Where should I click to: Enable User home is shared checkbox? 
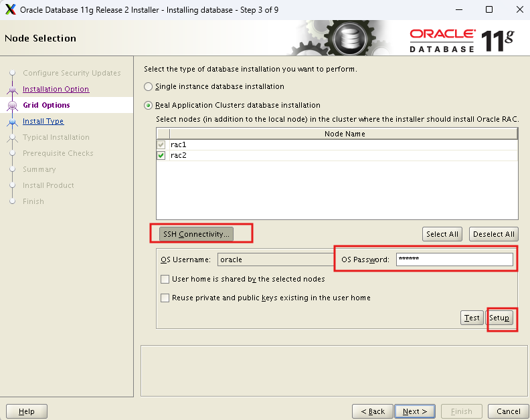(165, 279)
